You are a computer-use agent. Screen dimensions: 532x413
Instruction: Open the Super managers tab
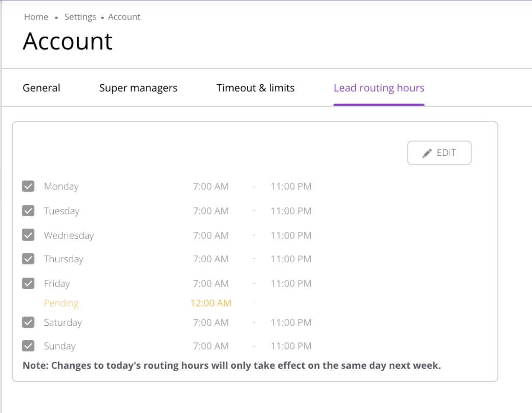pyautogui.click(x=138, y=88)
